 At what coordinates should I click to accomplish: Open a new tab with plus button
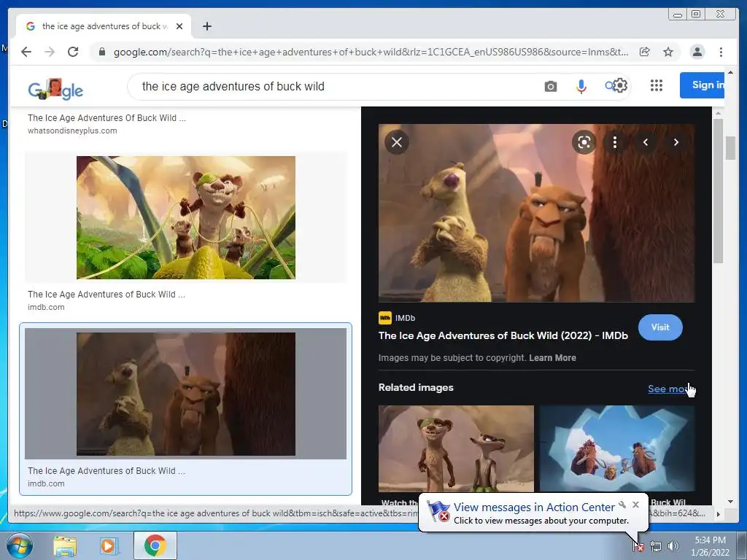point(206,26)
